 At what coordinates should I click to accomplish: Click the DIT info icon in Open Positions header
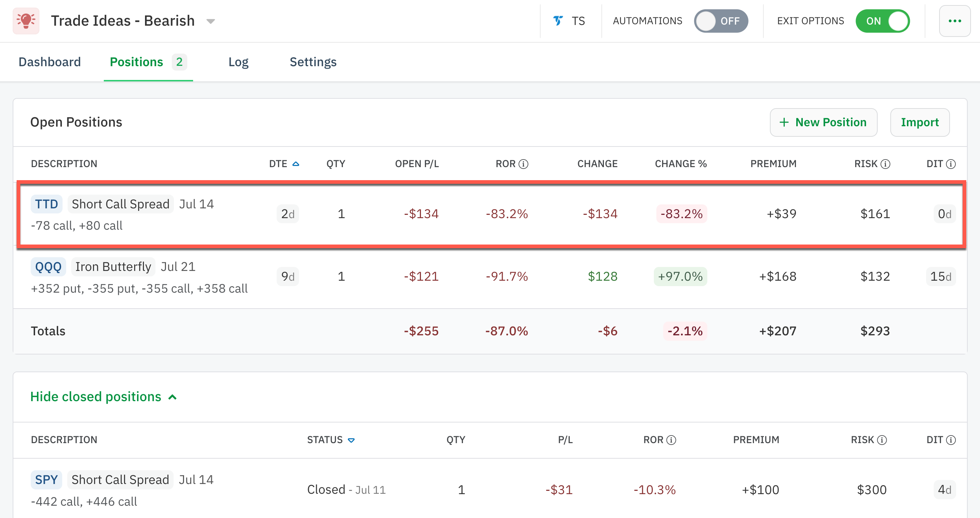tap(950, 164)
